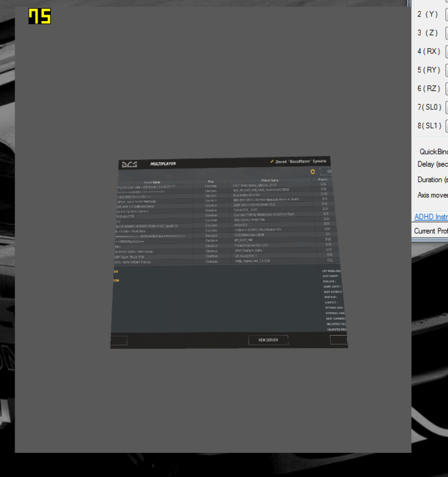Click the 5 (RY) axis label in side window
Image resolution: width=448 pixels, height=477 pixels.
428,70
